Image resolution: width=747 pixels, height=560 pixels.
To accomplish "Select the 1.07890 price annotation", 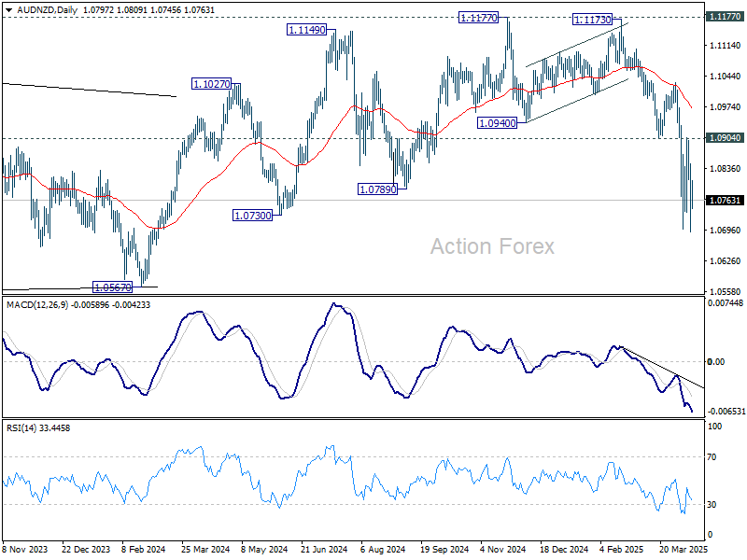I will click(x=378, y=189).
